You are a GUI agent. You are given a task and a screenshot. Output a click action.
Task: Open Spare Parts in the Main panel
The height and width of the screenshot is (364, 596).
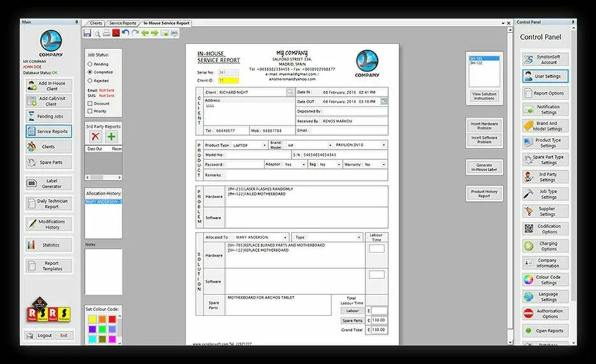pyautogui.click(x=49, y=163)
